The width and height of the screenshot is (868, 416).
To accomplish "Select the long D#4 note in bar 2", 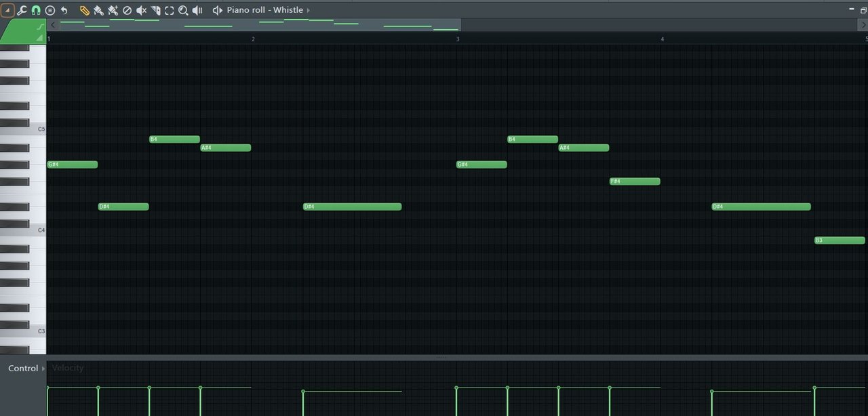I will click(353, 207).
